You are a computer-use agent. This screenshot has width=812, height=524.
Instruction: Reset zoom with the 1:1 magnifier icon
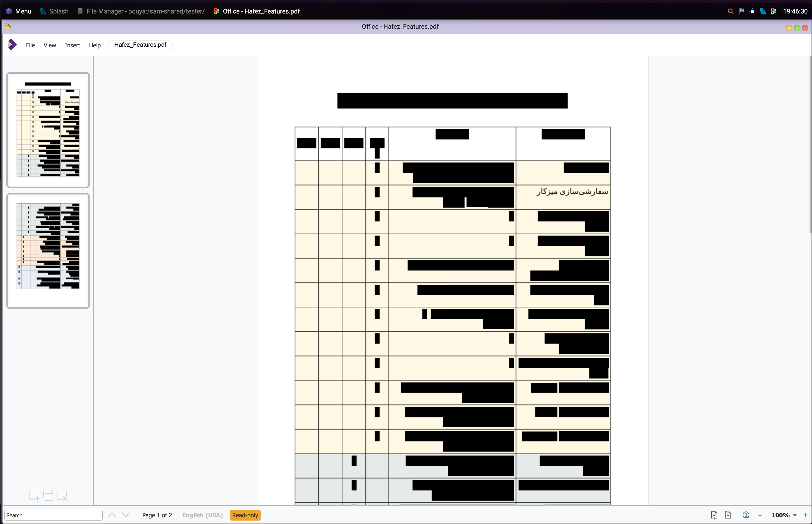tap(746, 515)
